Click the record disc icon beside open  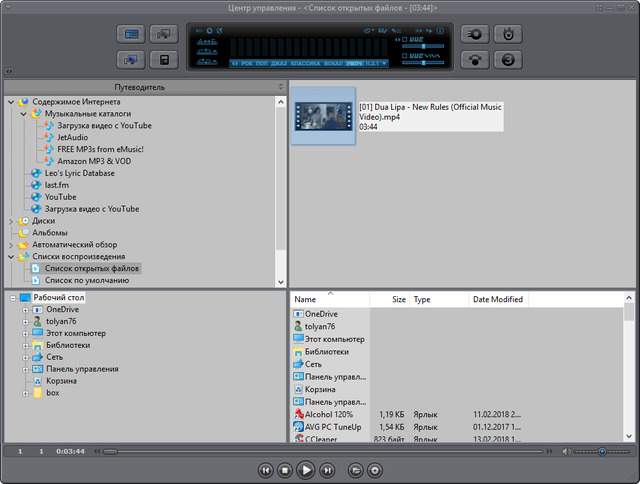pos(375,469)
